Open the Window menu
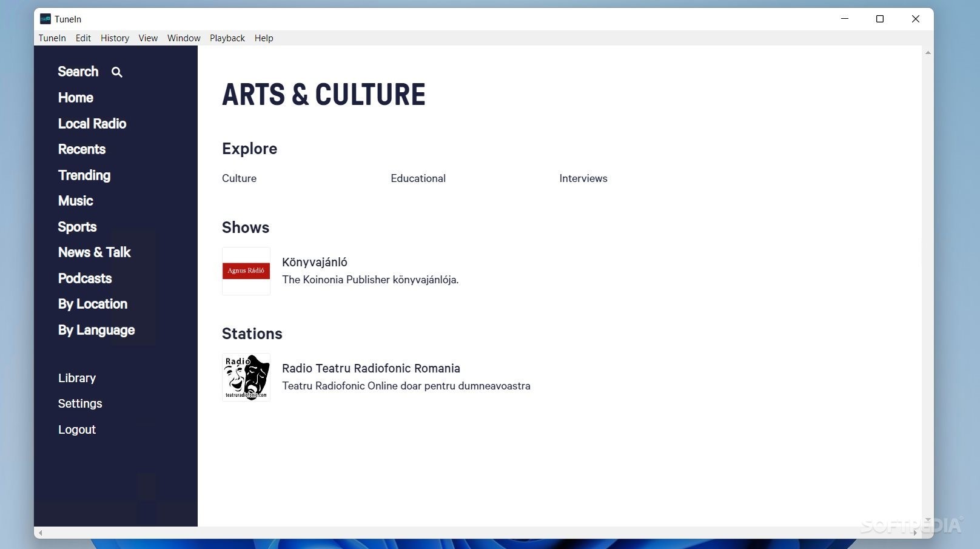Screen dimensions: 980x549 (x=184, y=38)
